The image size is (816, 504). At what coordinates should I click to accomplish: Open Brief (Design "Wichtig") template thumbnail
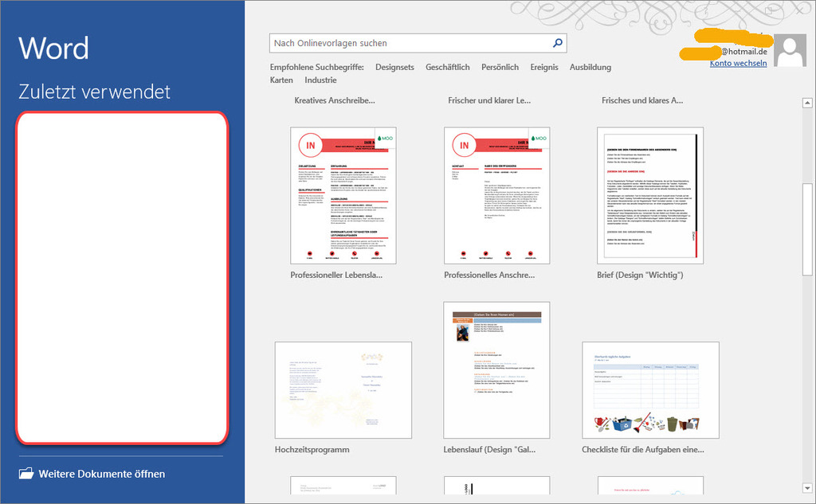[650, 195]
